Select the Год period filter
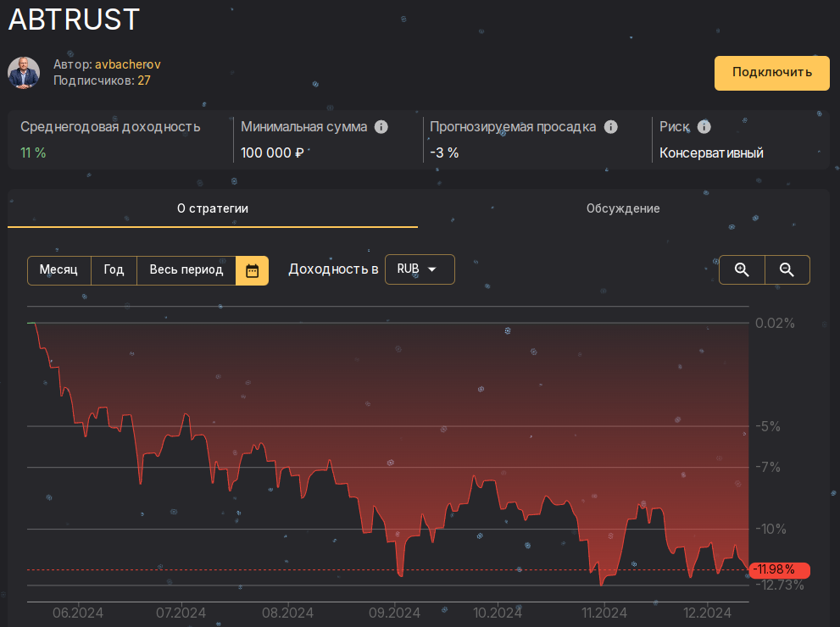 click(x=114, y=269)
